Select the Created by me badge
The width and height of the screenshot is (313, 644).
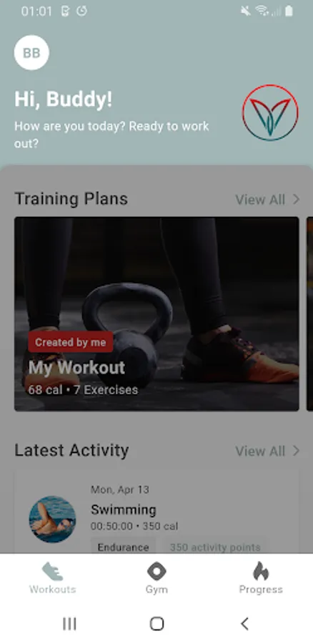coord(71,342)
